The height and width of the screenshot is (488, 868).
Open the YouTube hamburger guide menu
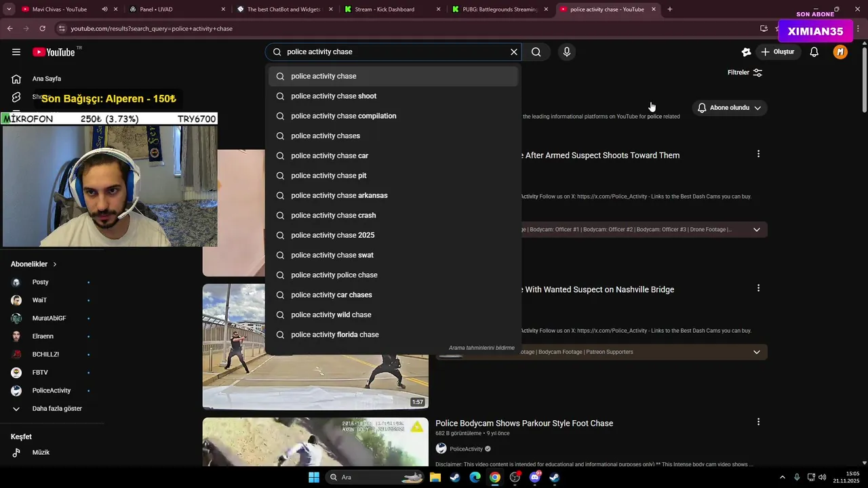click(16, 52)
